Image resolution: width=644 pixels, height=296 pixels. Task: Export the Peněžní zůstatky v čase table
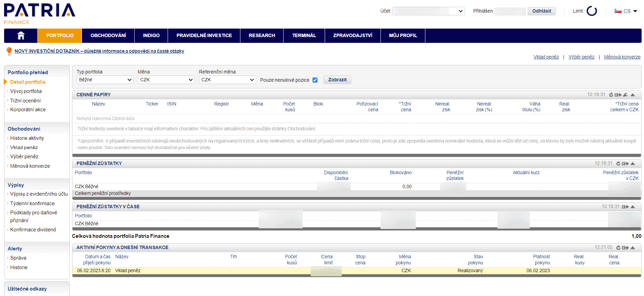tap(625, 207)
